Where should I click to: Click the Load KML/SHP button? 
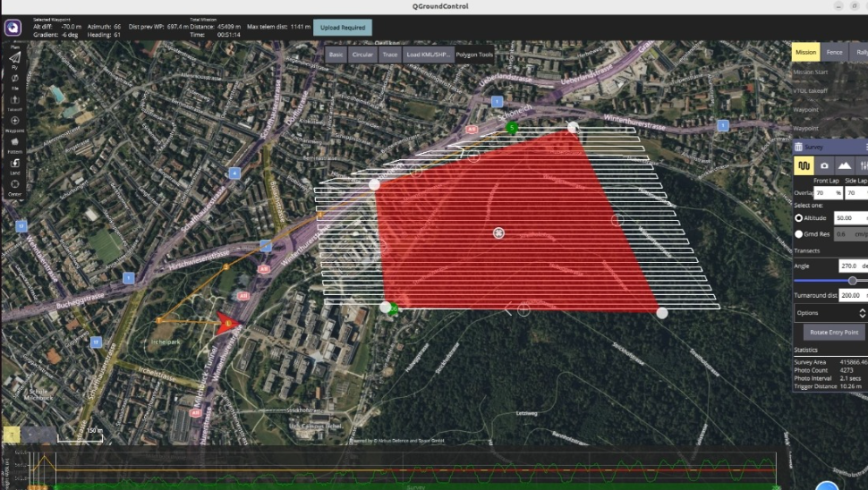[x=427, y=55]
